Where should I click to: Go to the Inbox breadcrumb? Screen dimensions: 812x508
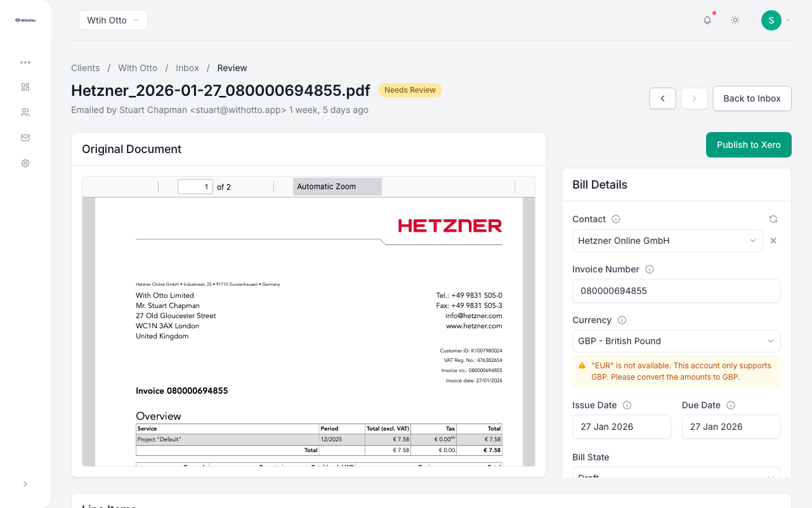coord(187,68)
